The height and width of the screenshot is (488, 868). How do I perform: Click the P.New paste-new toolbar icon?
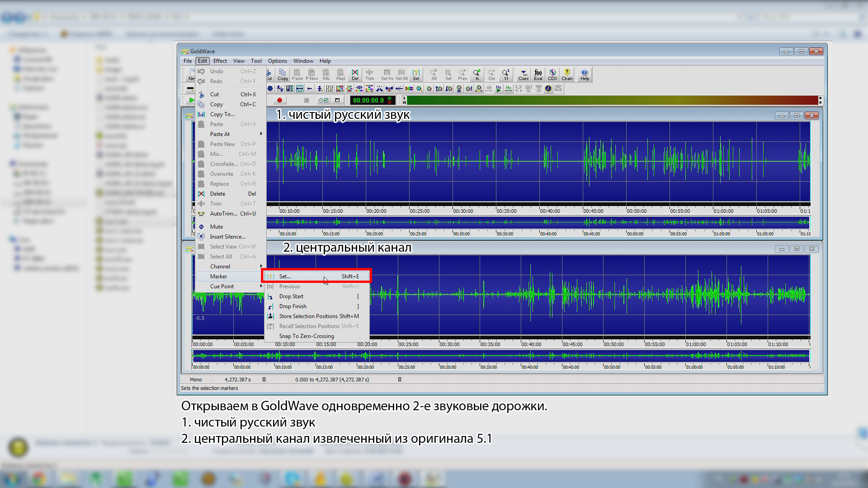311,75
